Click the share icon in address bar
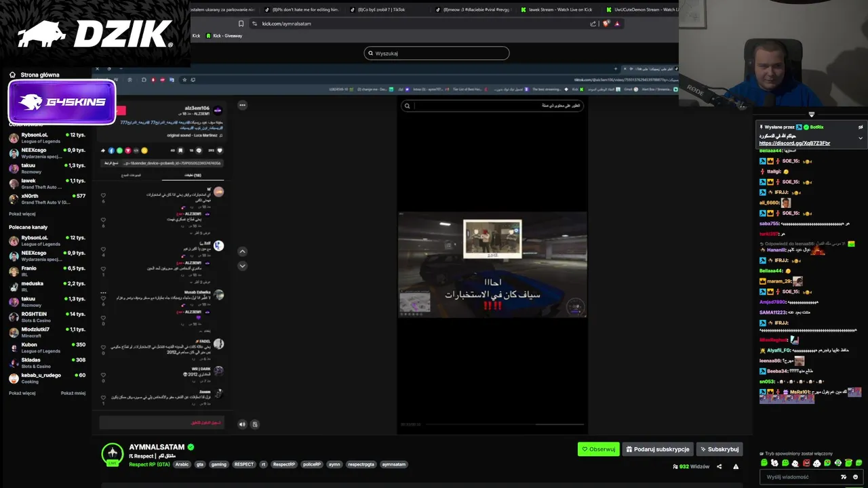This screenshot has width=868, height=488. click(x=593, y=24)
